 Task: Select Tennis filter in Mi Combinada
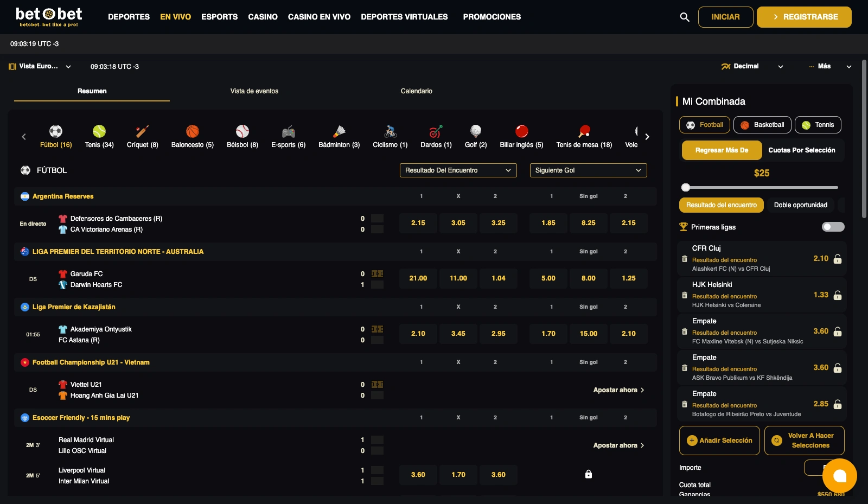818,125
